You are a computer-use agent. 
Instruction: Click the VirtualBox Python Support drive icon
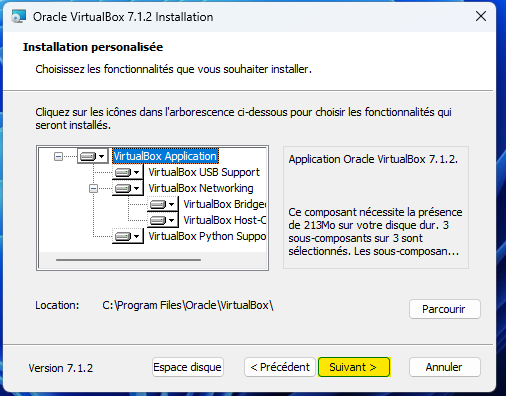(123, 236)
